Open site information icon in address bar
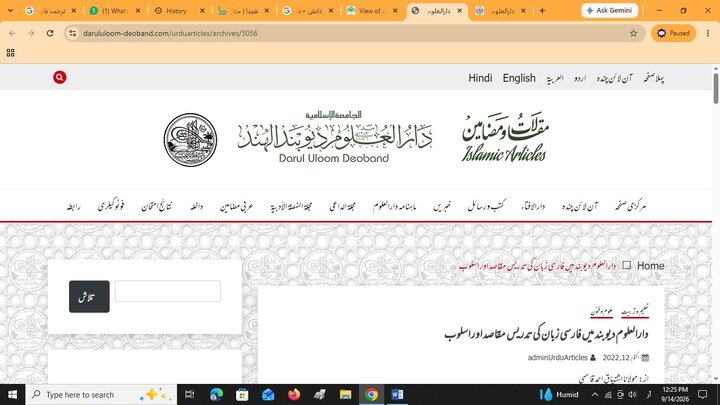The height and width of the screenshot is (405, 720). coord(73,33)
